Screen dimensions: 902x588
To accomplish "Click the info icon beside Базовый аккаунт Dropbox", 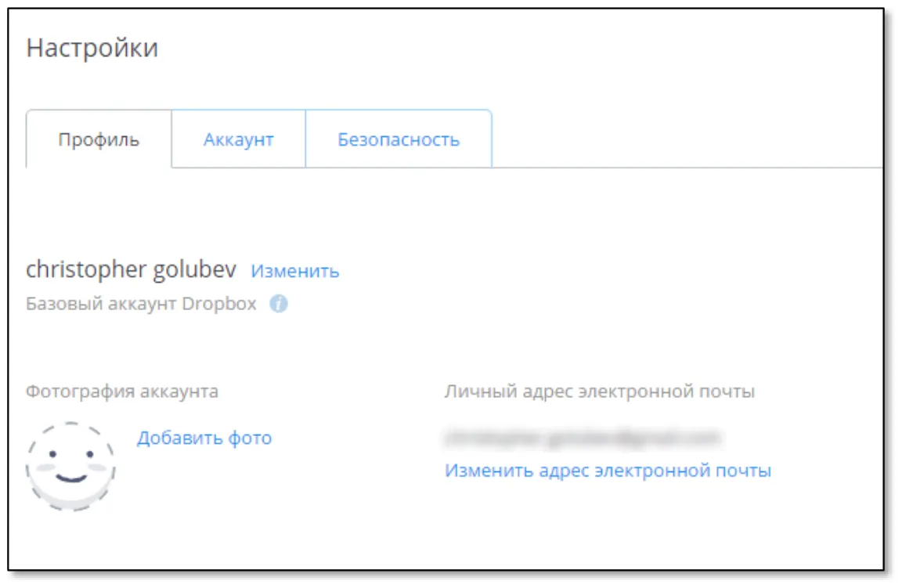I will pos(279,303).
